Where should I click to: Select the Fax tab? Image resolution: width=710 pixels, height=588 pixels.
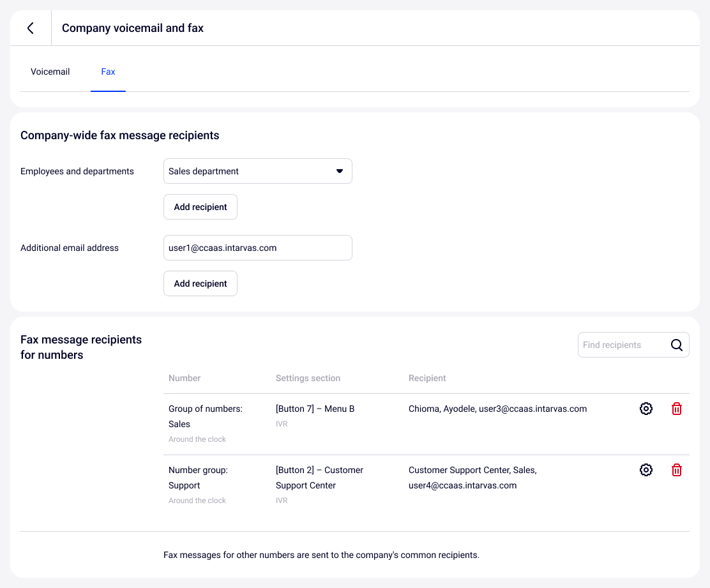[108, 72]
